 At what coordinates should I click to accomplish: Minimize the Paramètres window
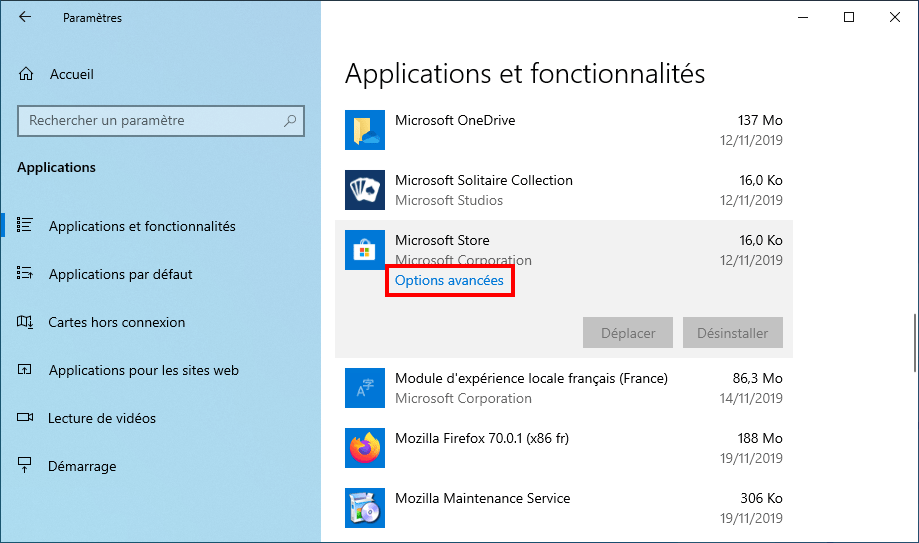(x=803, y=17)
